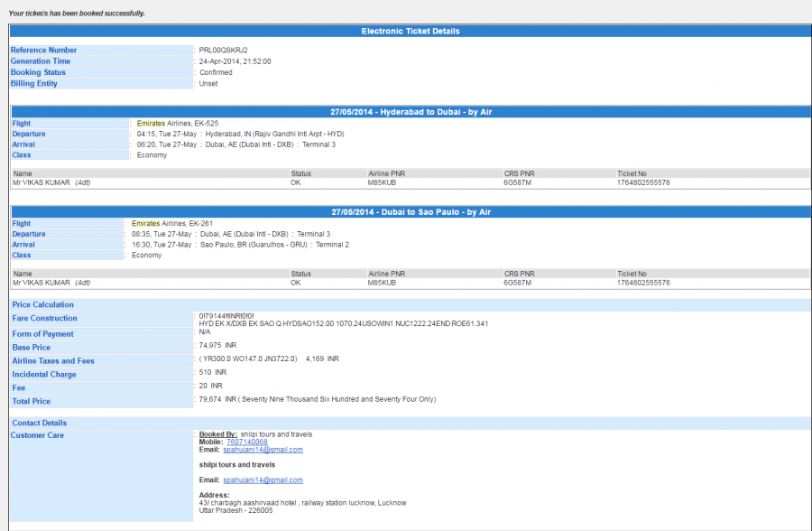Select the reference number PRL00QSKRJ2

pyautogui.click(x=223, y=50)
